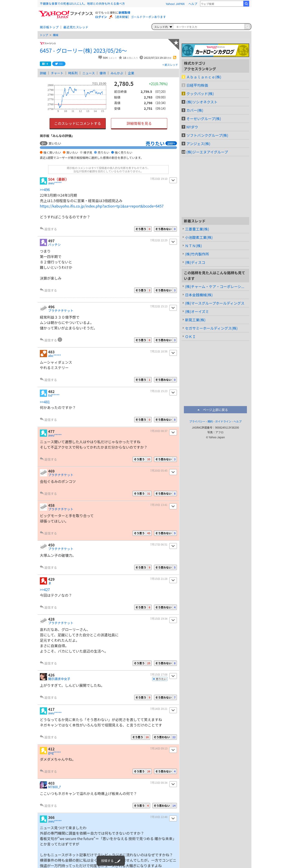Viewport: 289px width, 868px height.
Task: Focus the キーワードを入力 thread search field
Action: pyautogui.click(x=209, y=27)
